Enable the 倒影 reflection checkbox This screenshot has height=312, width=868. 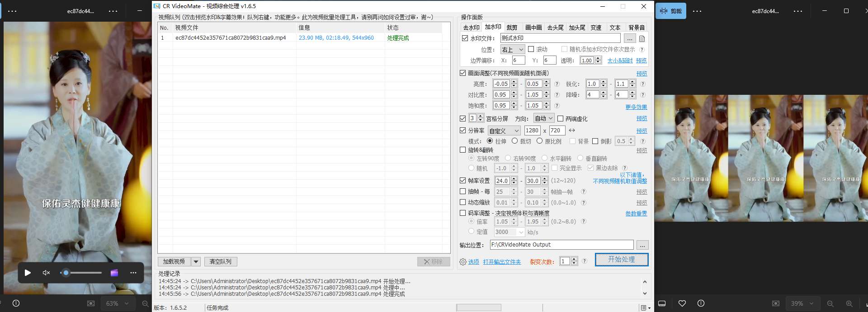595,141
